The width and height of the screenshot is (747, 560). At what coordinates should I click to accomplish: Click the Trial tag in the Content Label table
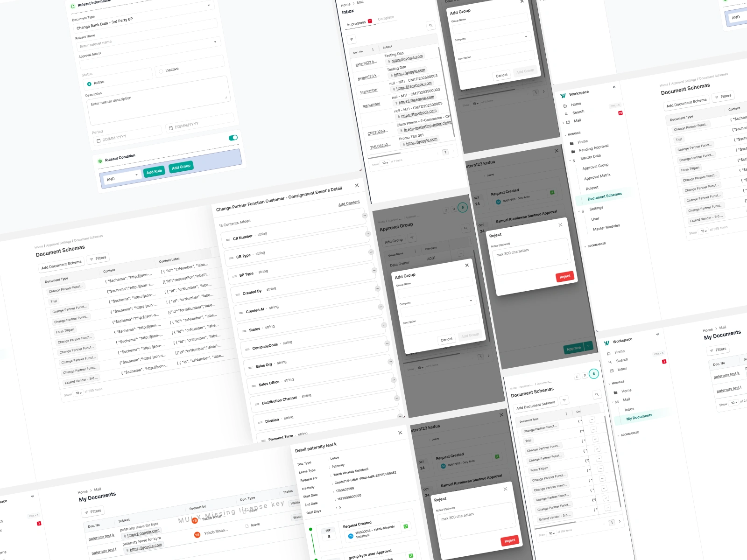coord(54,301)
